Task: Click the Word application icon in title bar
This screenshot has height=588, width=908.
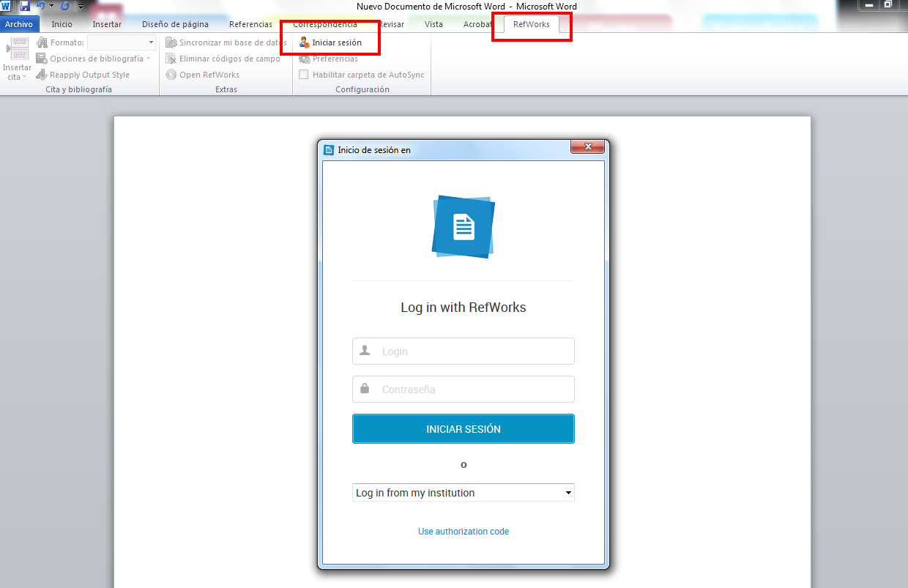Action: pos(6,6)
